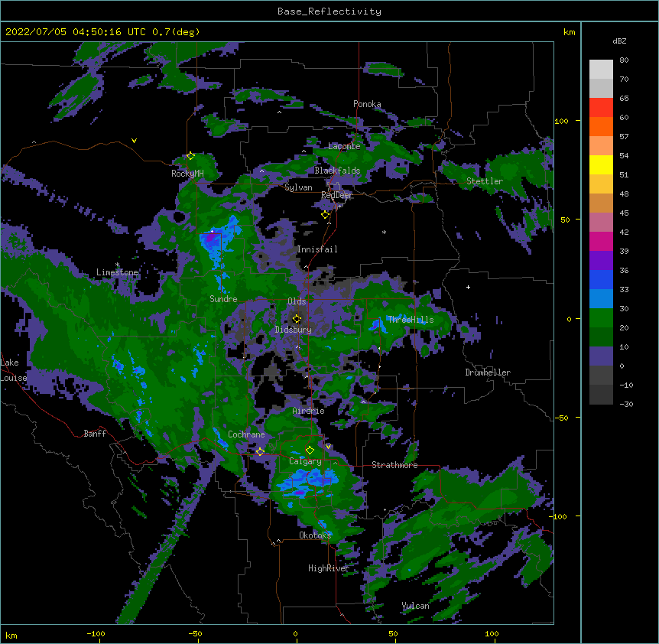Click the Strathmore label

(394, 465)
